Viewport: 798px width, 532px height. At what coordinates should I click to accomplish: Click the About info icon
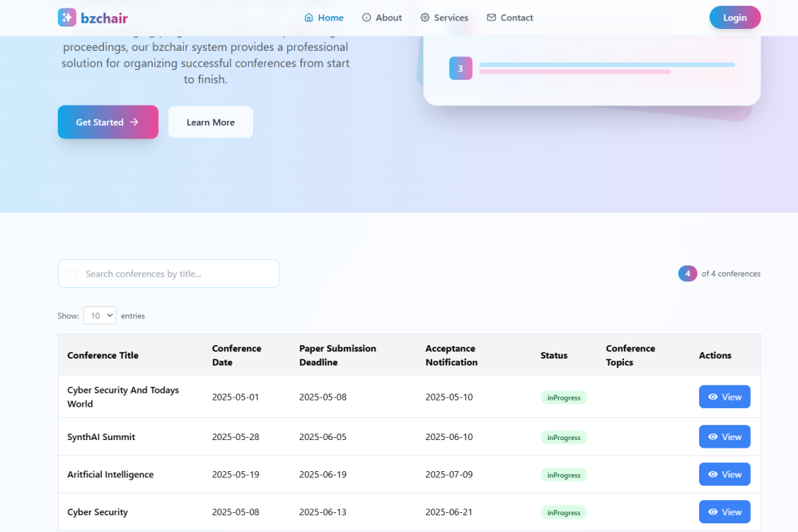click(x=366, y=17)
